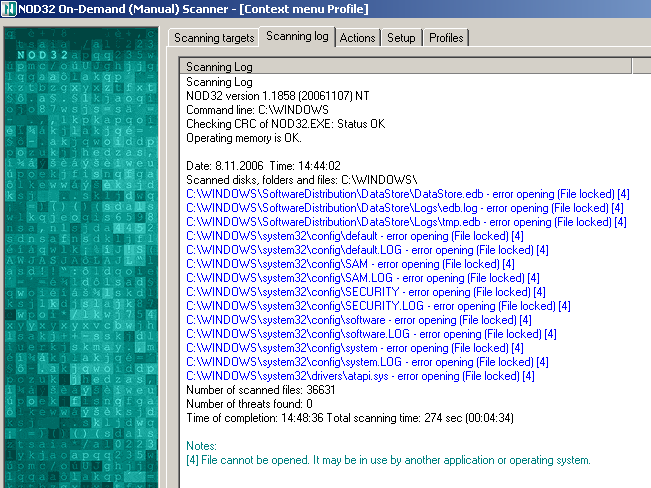Go to the Profiles tab
651x488 pixels.
click(x=446, y=38)
